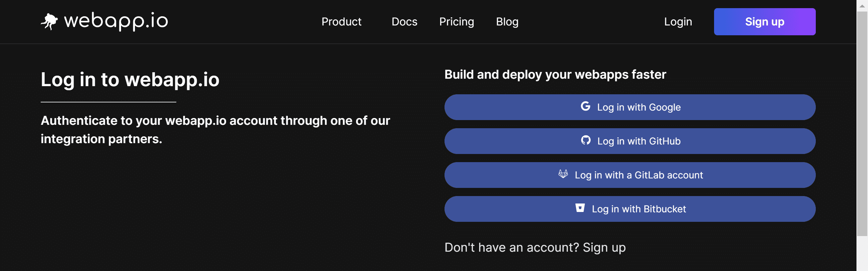Open the Pricing page
Screen dimensions: 868x271
point(456,22)
